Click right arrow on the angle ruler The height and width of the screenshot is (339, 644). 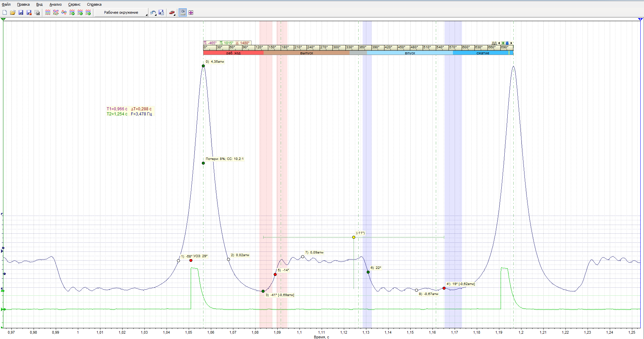click(x=511, y=43)
